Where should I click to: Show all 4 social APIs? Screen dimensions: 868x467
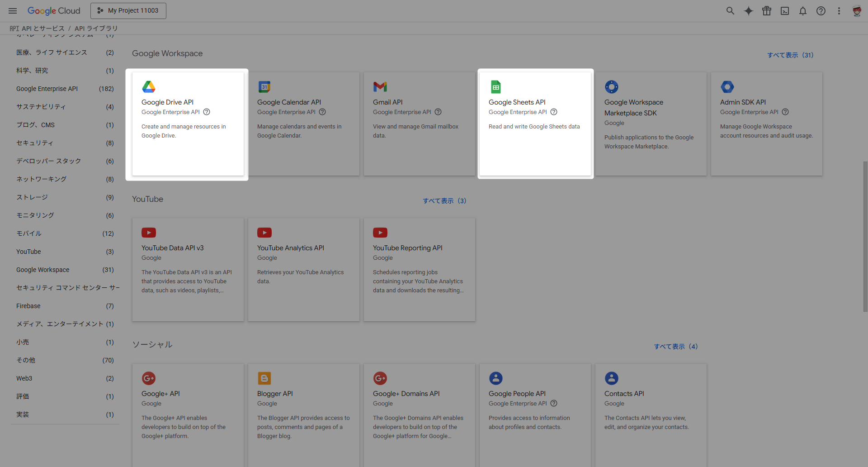(x=675, y=347)
